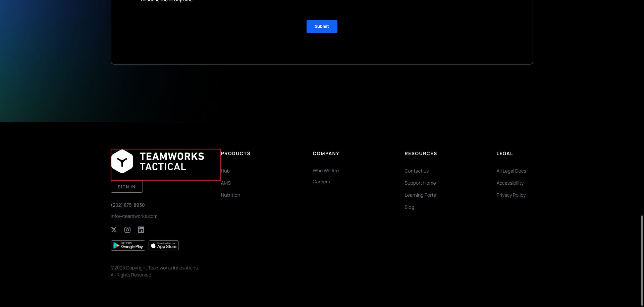Read the Privacy Policy
The width and height of the screenshot is (644, 307).
coord(511,195)
